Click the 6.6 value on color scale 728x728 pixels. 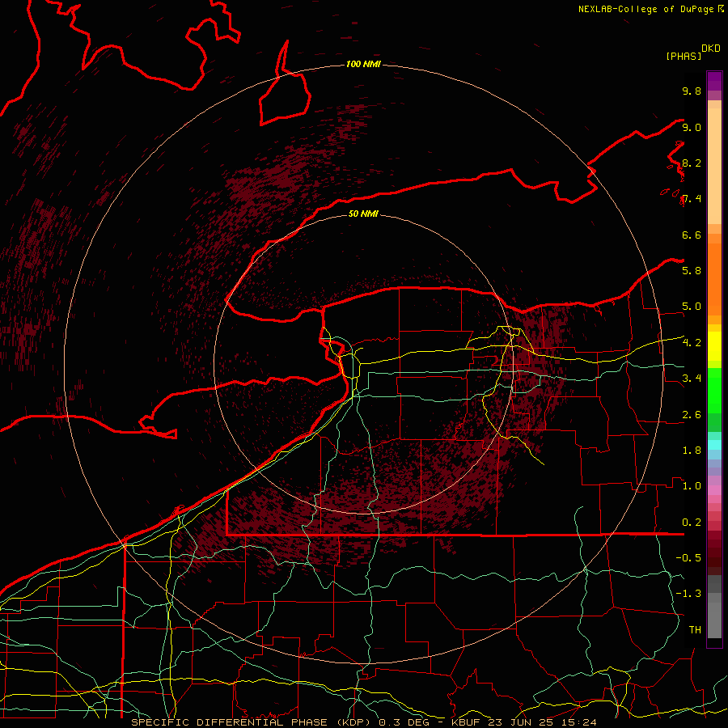coord(692,235)
